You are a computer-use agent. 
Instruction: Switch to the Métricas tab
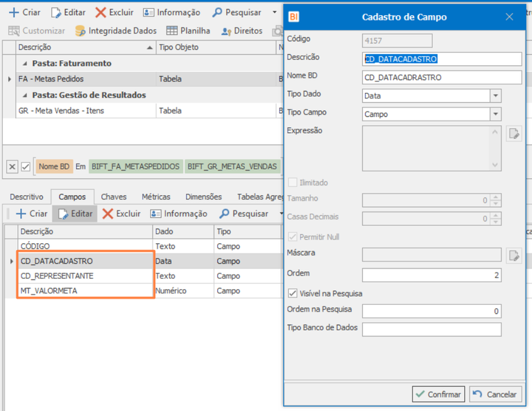[x=156, y=197]
